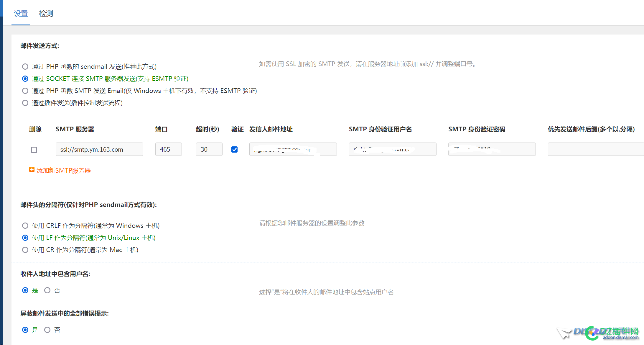Toggle the 验证 checkbox
The height and width of the screenshot is (345, 644).
tap(235, 150)
